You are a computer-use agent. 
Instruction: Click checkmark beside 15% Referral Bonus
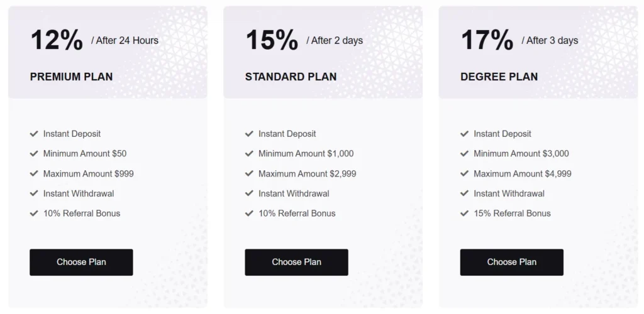(x=464, y=214)
